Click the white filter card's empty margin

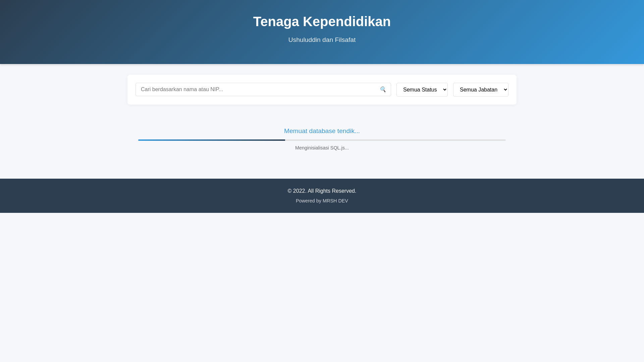(322, 101)
